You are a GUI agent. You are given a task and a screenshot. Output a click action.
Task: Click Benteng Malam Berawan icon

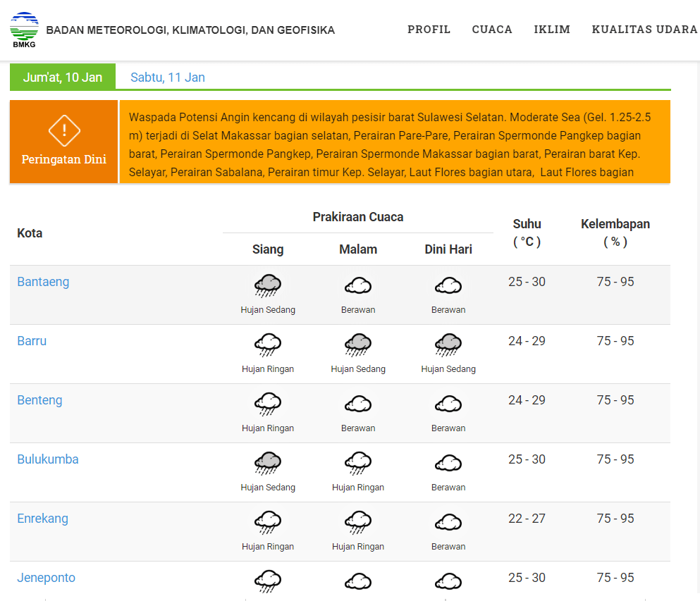[x=358, y=404]
